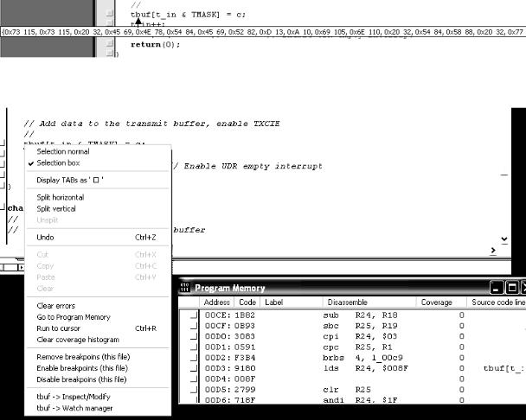The width and height of the screenshot is (526, 420).
Task: Toggle breakpoint box at address 00CF
Action: pyautogui.click(x=194, y=326)
